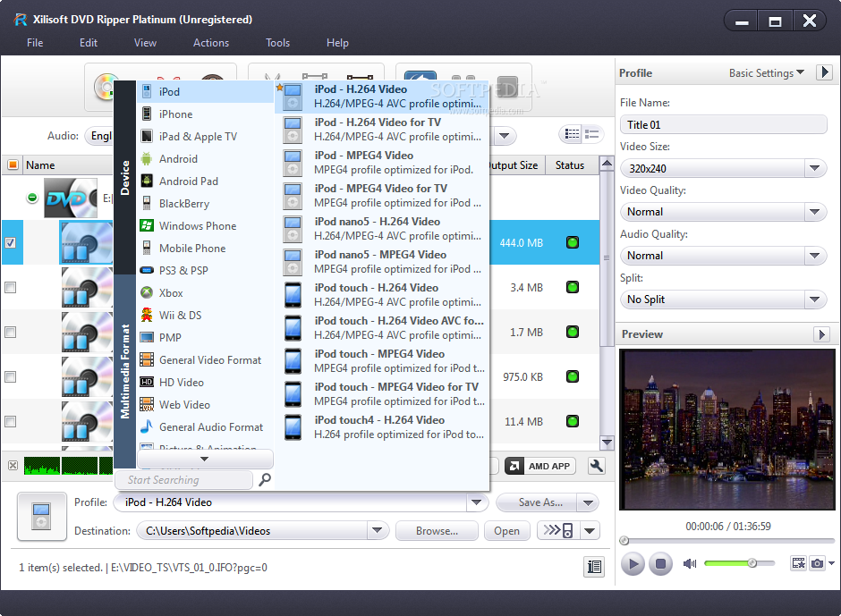Image resolution: width=841 pixels, height=616 pixels.
Task: Click the Wii & DS Mario icon
Action: (x=147, y=316)
